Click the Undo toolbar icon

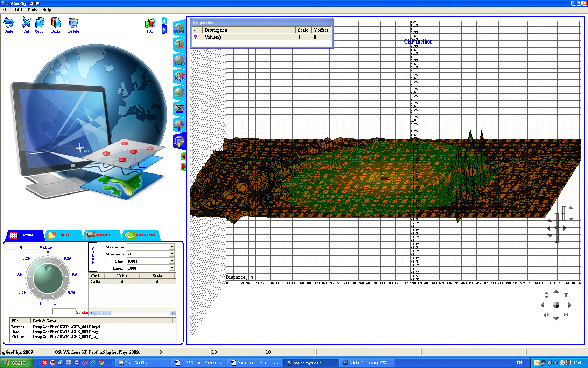(x=8, y=23)
